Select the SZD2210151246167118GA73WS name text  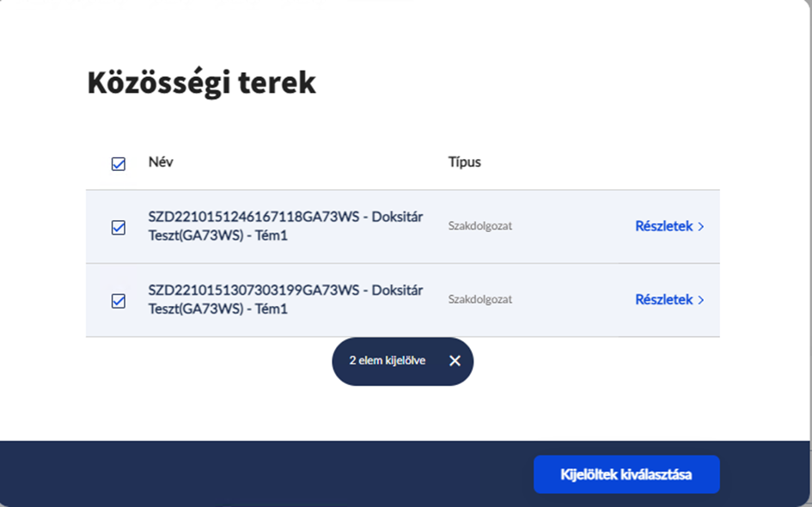click(x=253, y=217)
